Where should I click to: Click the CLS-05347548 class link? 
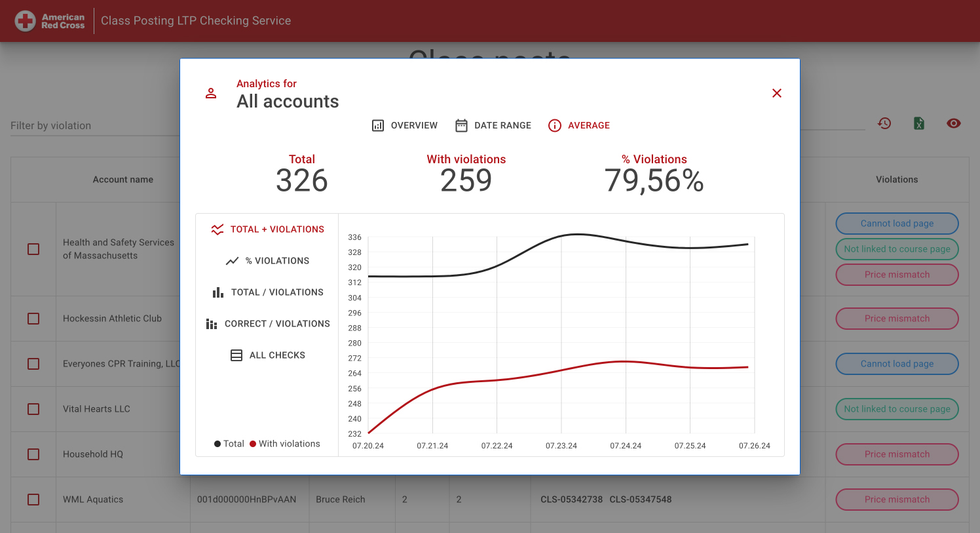[641, 500]
